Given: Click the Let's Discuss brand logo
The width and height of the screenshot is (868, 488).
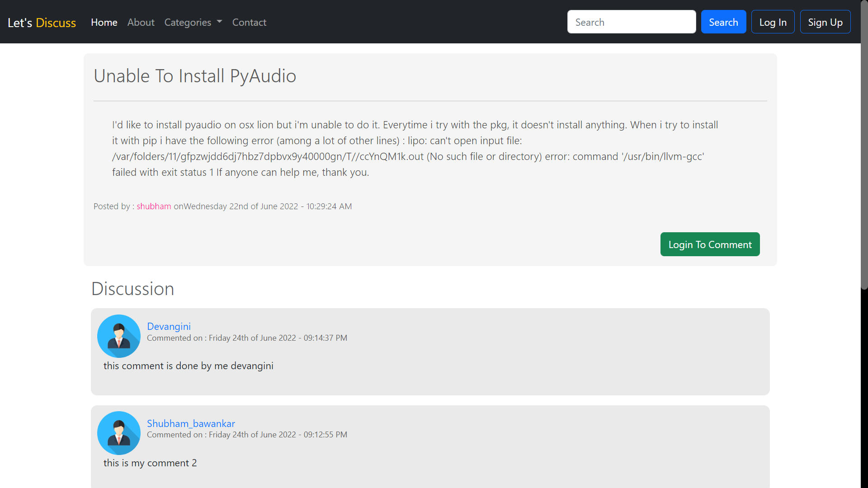Looking at the screenshot, I should tap(42, 23).
